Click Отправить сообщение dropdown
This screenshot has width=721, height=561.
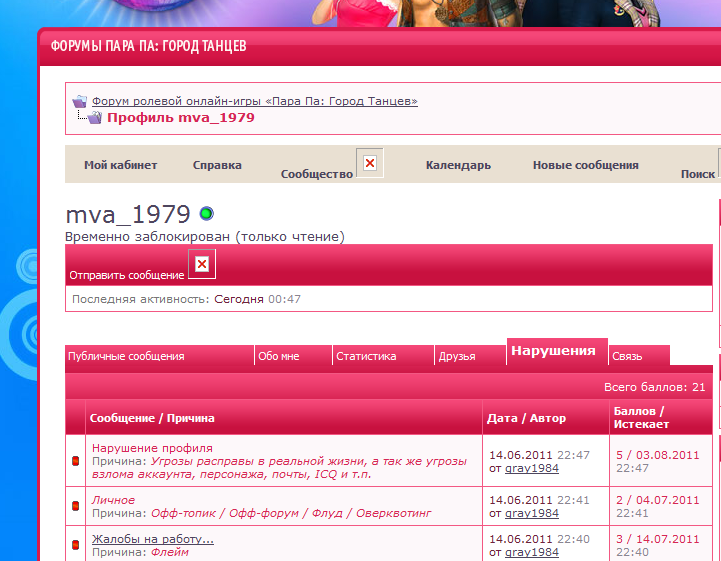click(x=127, y=275)
